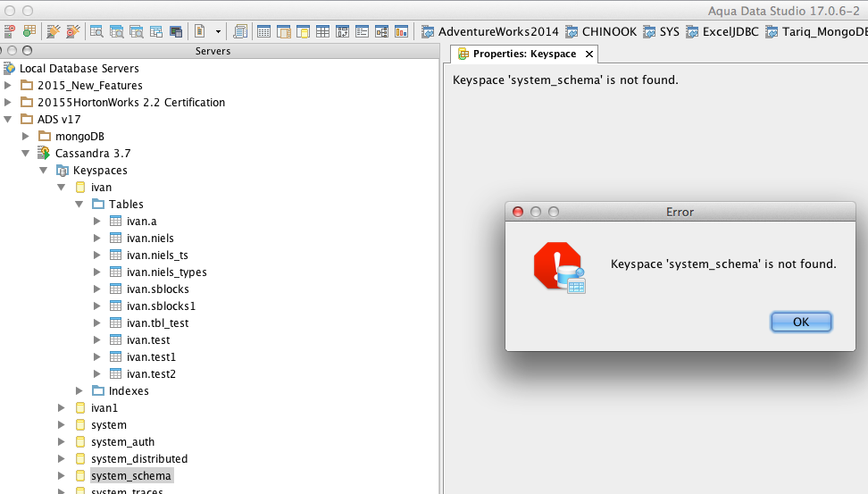Select the ivan.sblocks table
868x494 pixels.
158,289
